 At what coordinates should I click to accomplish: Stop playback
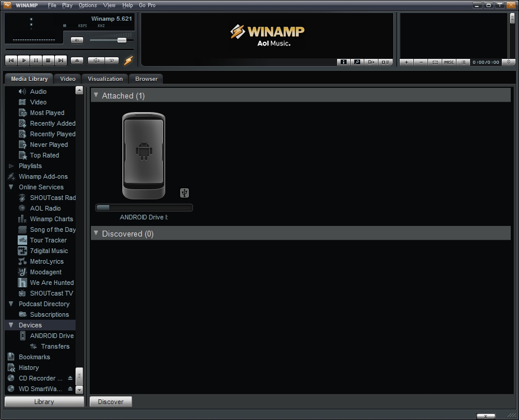coord(48,61)
